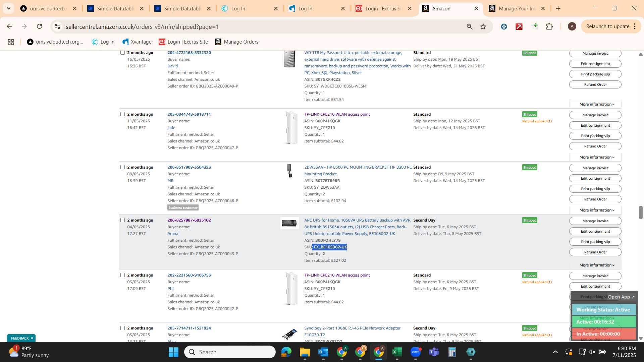The width and height of the screenshot is (644, 362).
Task: Click the Synology network adapter thumbnail
Action: pyautogui.click(x=289, y=334)
